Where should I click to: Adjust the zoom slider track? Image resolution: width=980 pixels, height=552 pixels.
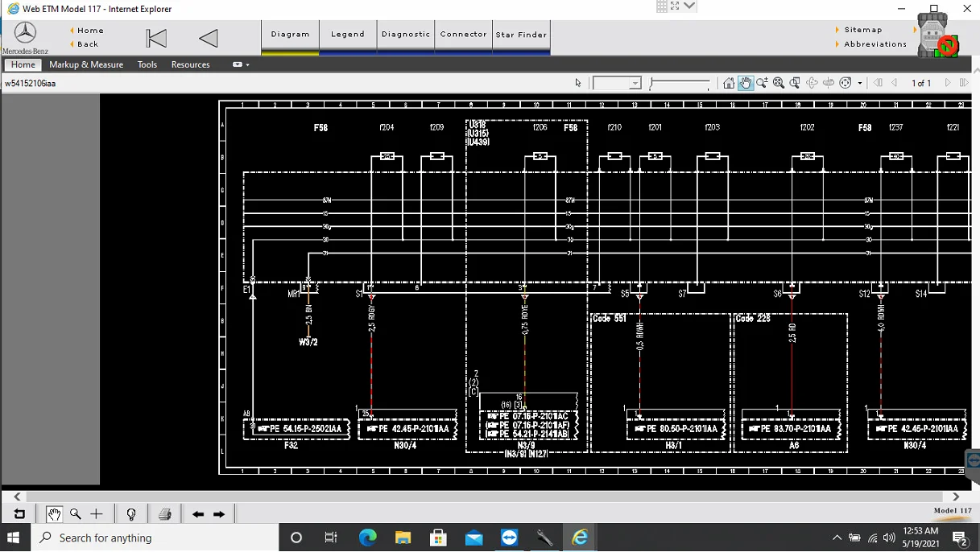pyautogui.click(x=680, y=83)
